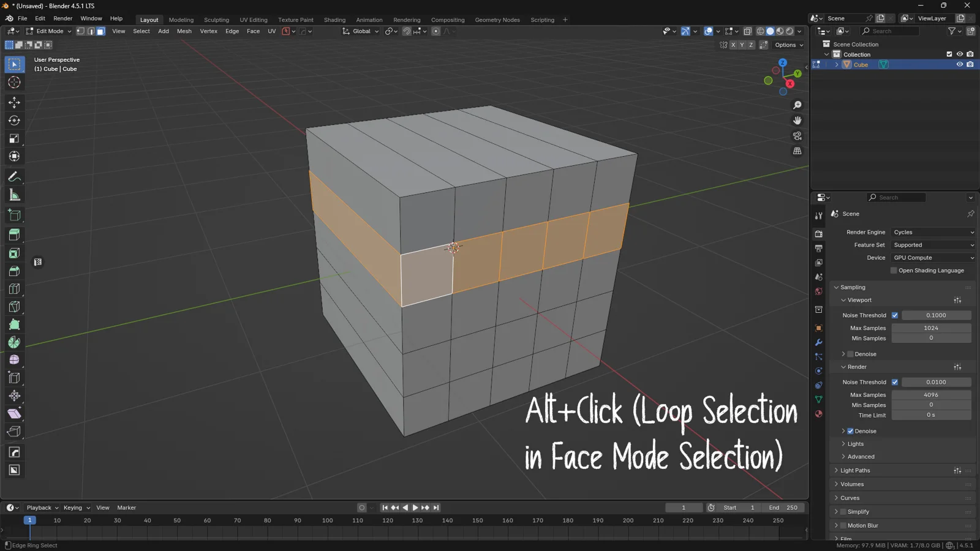Switch to the Sculpting workspace tab

216,20
